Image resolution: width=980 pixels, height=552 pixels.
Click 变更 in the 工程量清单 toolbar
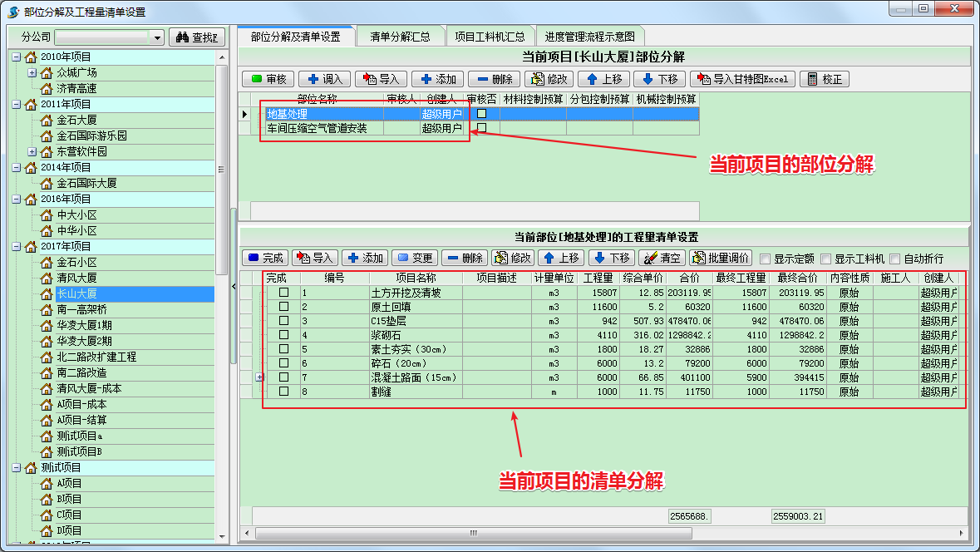click(x=415, y=259)
